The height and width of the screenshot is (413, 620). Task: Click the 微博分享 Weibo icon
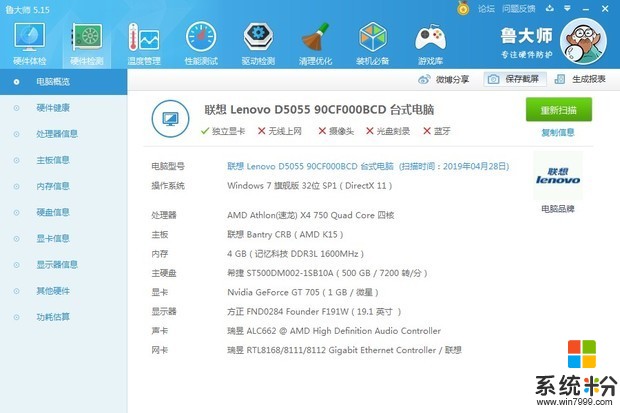pos(424,80)
